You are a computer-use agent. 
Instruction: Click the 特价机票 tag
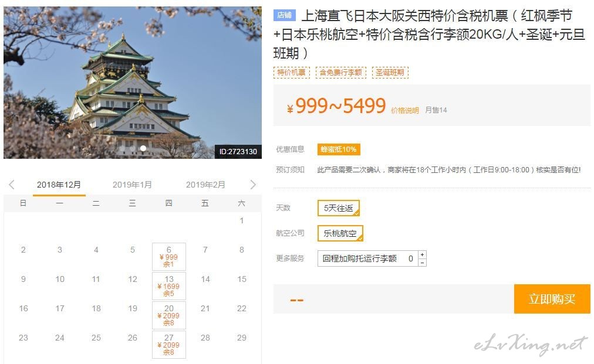[x=291, y=72]
